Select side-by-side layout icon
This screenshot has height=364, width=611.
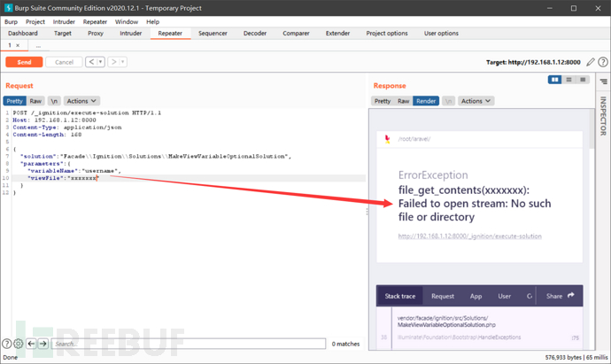click(x=554, y=80)
